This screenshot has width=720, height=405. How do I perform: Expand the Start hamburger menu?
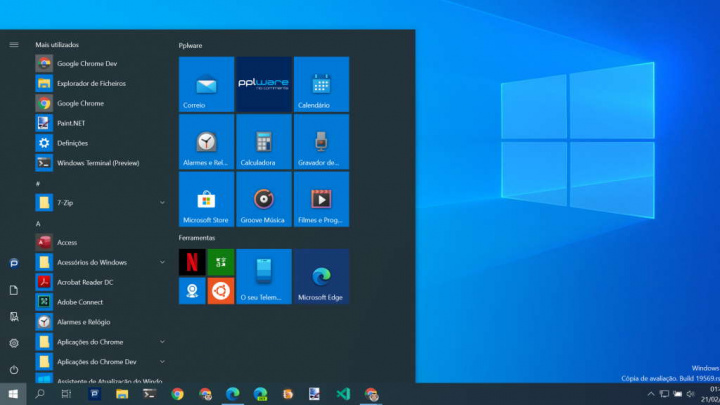[x=14, y=45]
